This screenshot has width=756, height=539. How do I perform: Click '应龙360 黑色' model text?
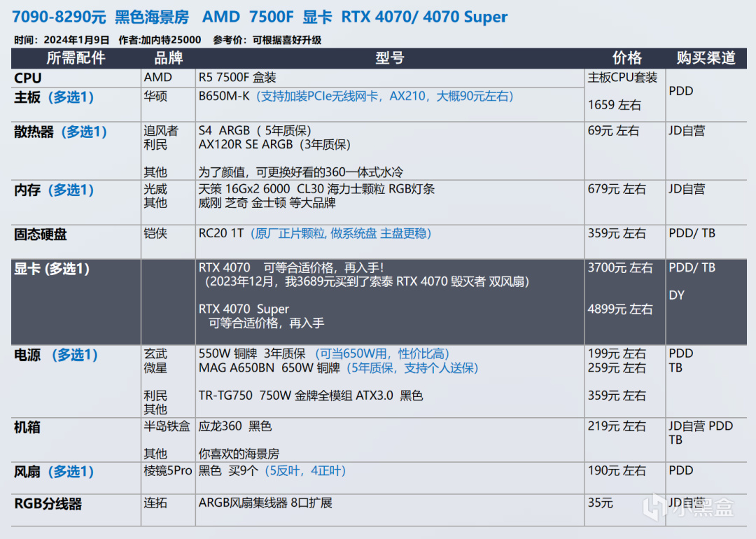[235, 426]
